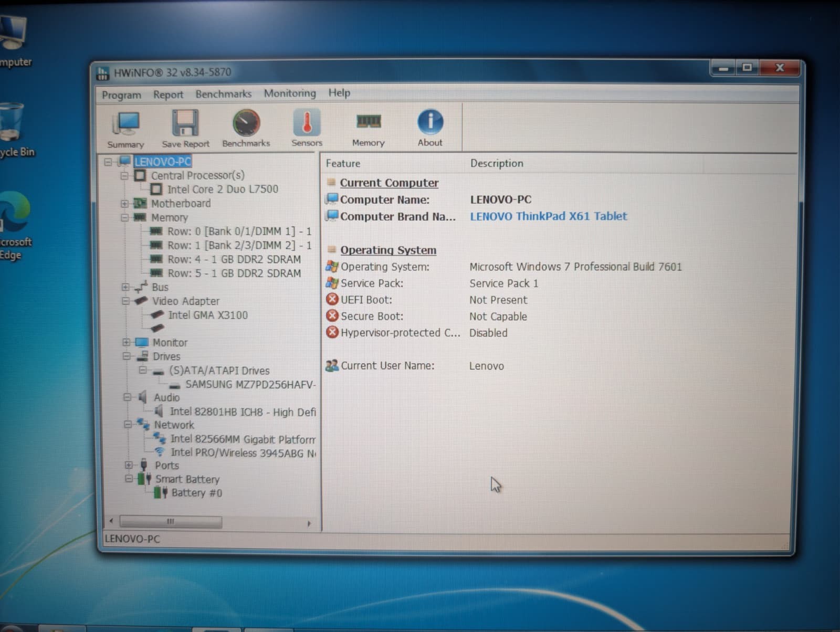Open the Monitoring menu
Screen dimensions: 840x632
tap(290, 93)
